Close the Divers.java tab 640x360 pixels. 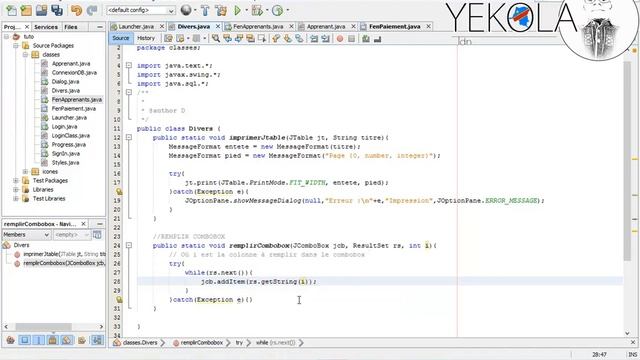click(218, 27)
